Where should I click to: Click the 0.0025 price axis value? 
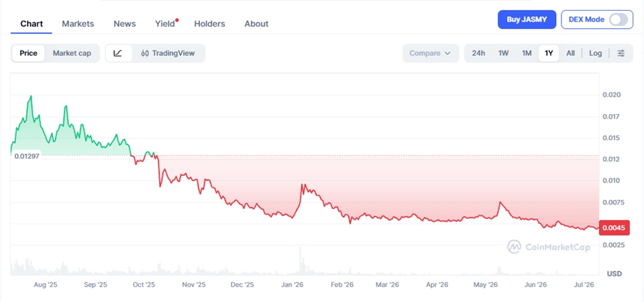pos(614,246)
